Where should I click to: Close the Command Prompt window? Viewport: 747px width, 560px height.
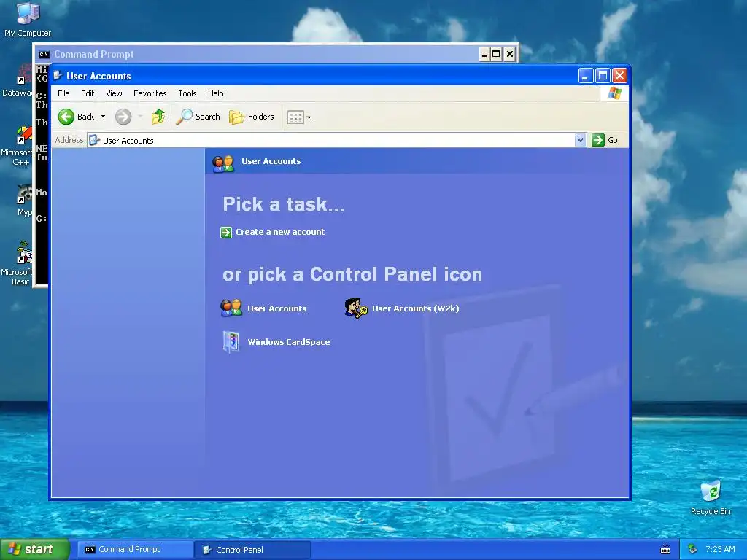tap(510, 54)
